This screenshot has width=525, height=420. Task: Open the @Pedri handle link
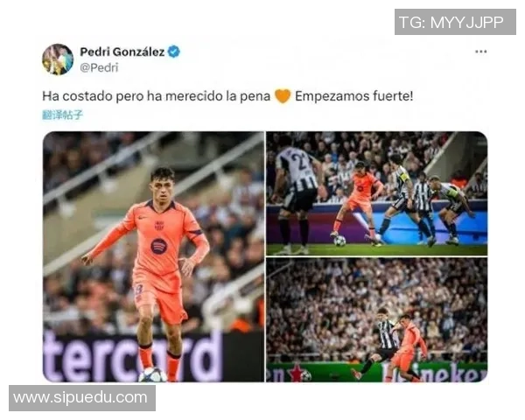[x=99, y=67]
